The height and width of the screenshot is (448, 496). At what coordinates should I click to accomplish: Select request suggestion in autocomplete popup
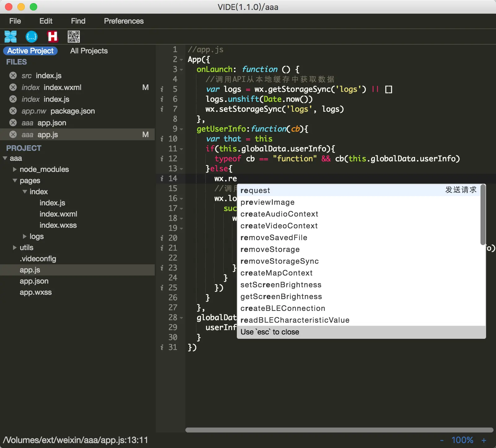[255, 190]
